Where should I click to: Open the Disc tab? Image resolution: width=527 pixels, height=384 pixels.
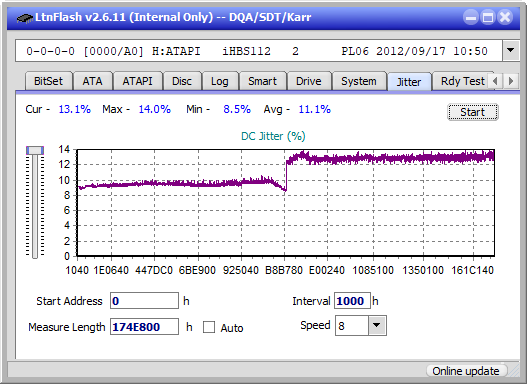click(182, 81)
